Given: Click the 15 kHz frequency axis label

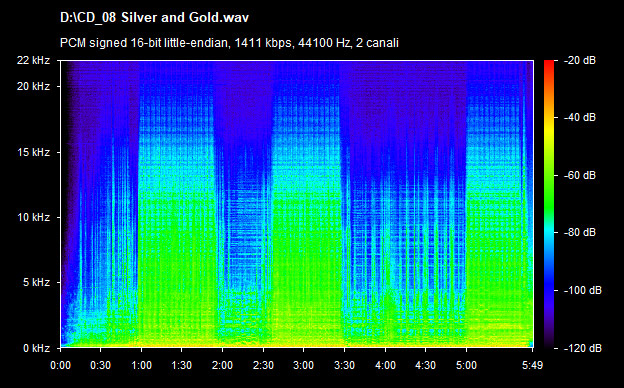Looking at the screenshot, I should coord(33,152).
